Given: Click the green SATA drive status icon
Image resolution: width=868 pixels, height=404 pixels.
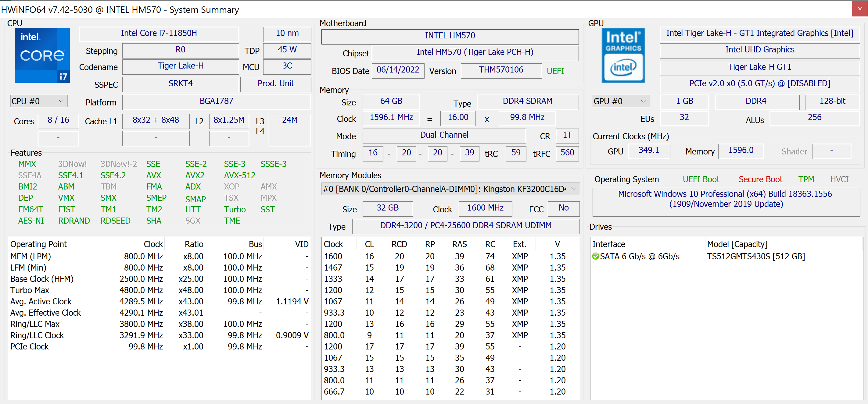Looking at the screenshot, I should click(x=595, y=256).
